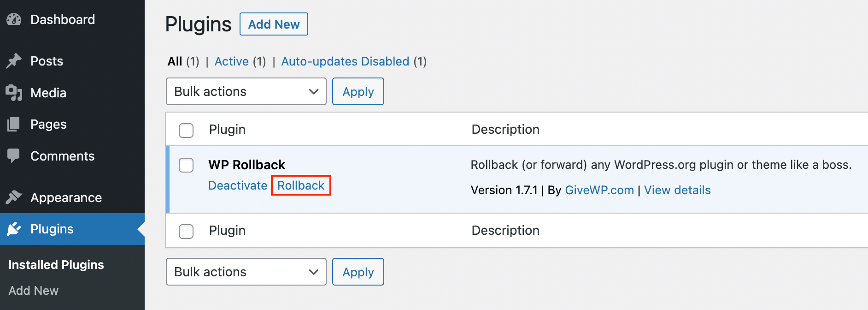Viewport: 868px width, 310px height.
Task: Click the Dashboard icon in the sidebar
Action: pos(14,19)
